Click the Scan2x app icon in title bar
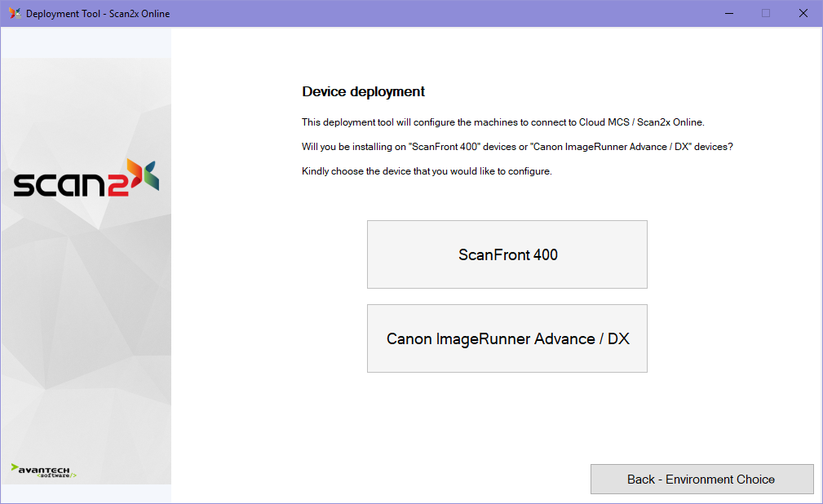Image resolution: width=823 pixels, height=504 pixels. coord(15,13)
